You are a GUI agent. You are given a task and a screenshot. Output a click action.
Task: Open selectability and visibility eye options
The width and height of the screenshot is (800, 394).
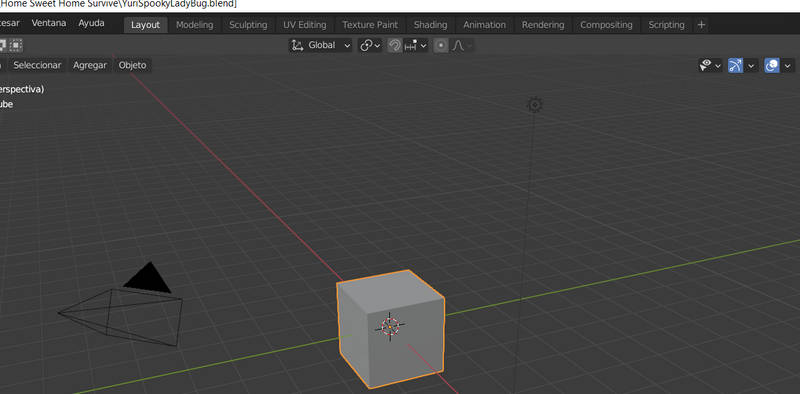710,65
